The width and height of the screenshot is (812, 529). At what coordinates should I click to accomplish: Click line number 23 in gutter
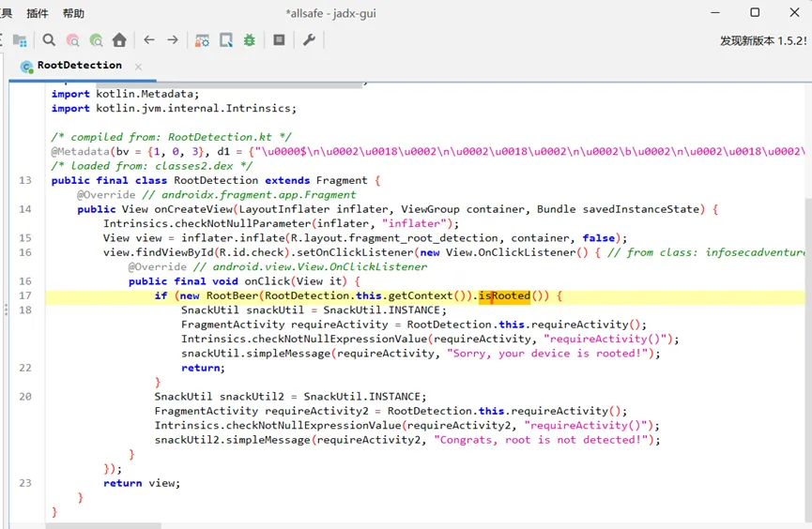24,483
